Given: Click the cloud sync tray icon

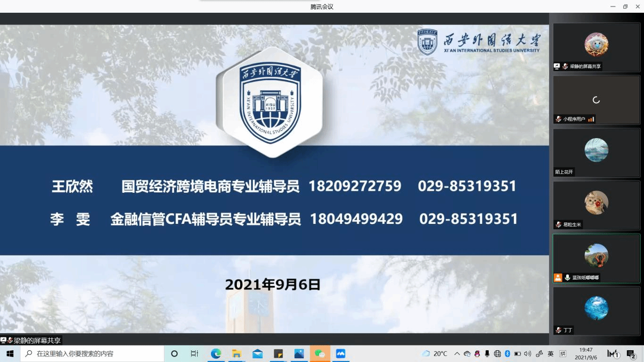Looking at the screenshot, I should tap(467, 354).
